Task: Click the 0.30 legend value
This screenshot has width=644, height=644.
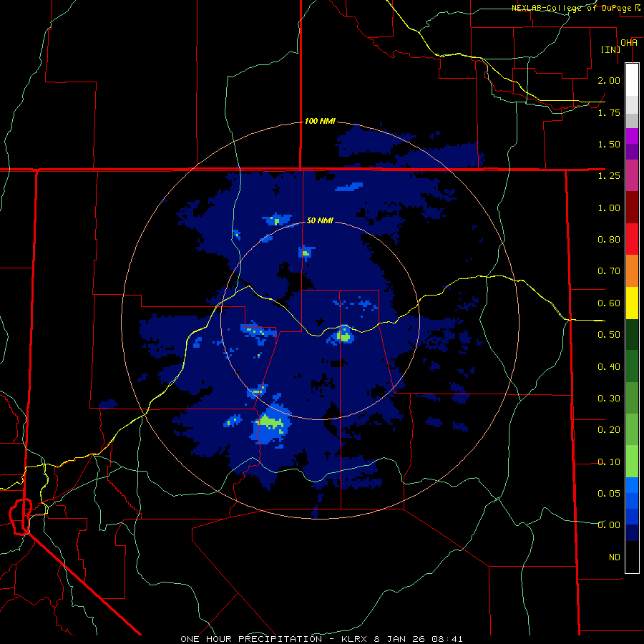Action: pos(609,399)
